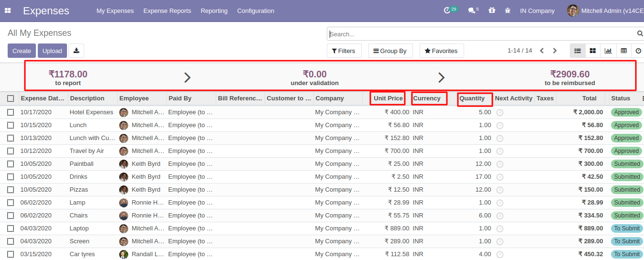
Task: Check the Travel by Air row checkbox
Action: [11, 151]
